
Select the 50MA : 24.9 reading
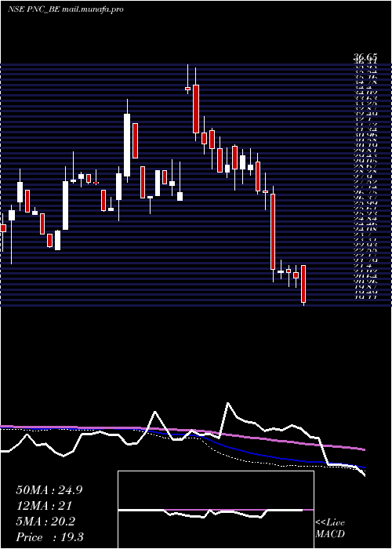[x=49, y=490]
